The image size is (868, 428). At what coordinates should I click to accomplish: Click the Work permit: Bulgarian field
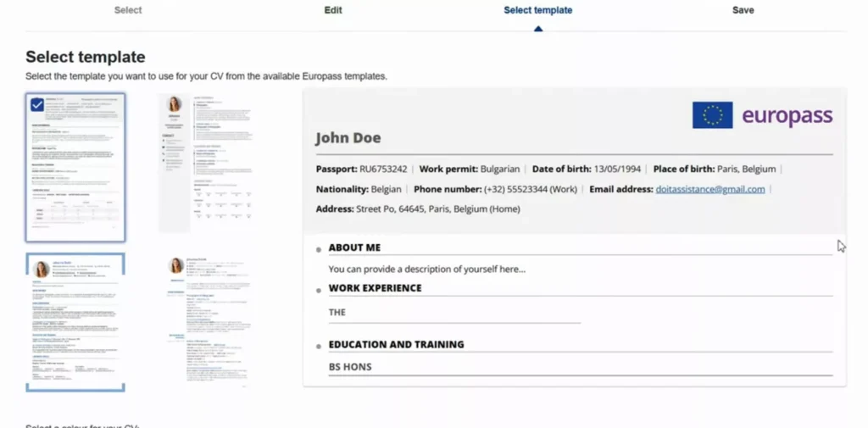coord(470,169)
